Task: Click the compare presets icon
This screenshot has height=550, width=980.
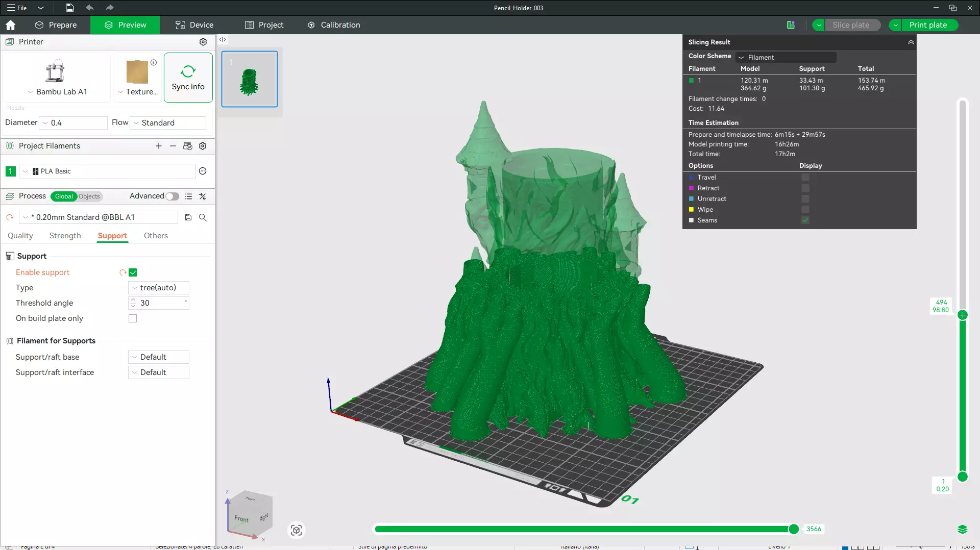Action: coord(203,196)
